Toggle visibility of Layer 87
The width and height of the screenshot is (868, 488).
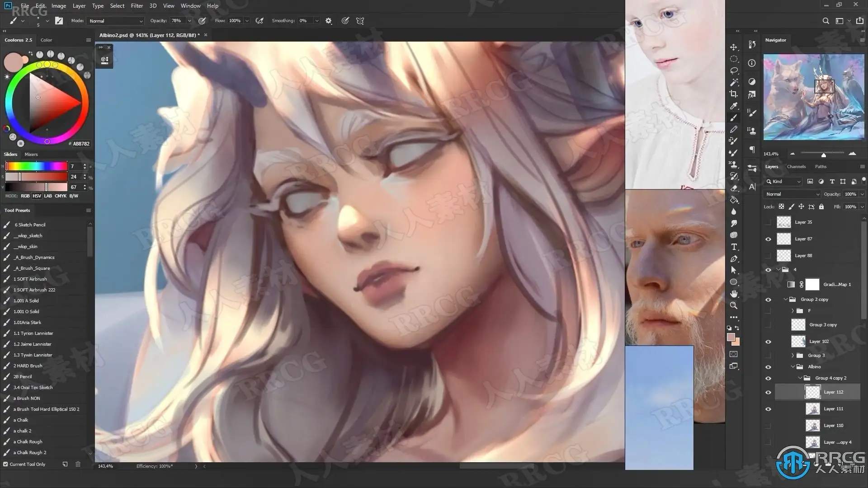click(768, 239)
